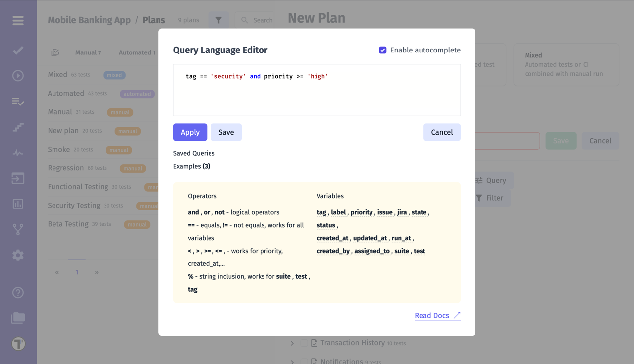Expand the Transaction History suite
634x364 pixels.
click(292, 343)
